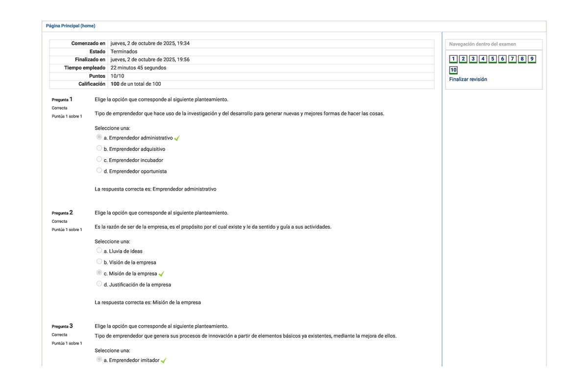Jump to question 10 navigation box
Image resolution: width=588 pixels, height=380 pixels.
(x=453, y=70)
